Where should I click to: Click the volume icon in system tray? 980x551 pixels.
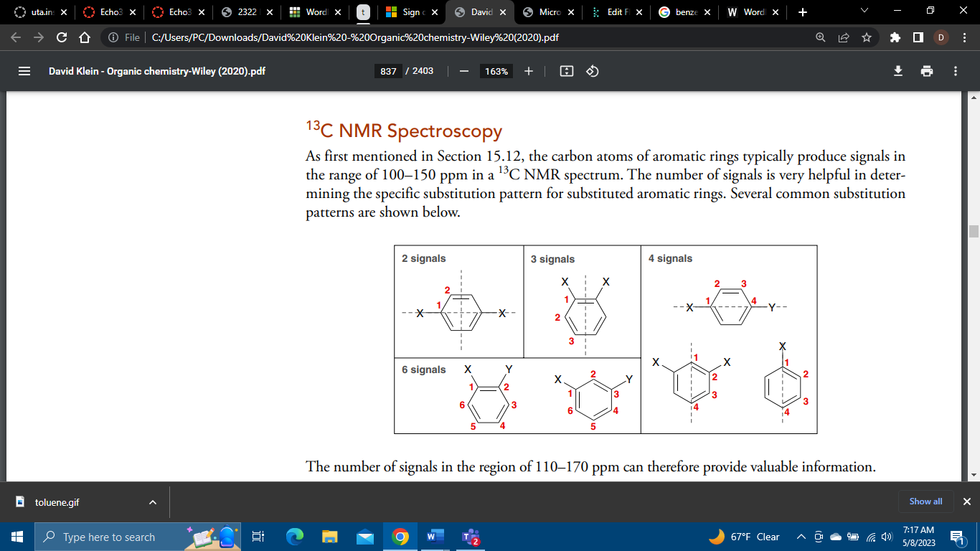coord(888,537)
